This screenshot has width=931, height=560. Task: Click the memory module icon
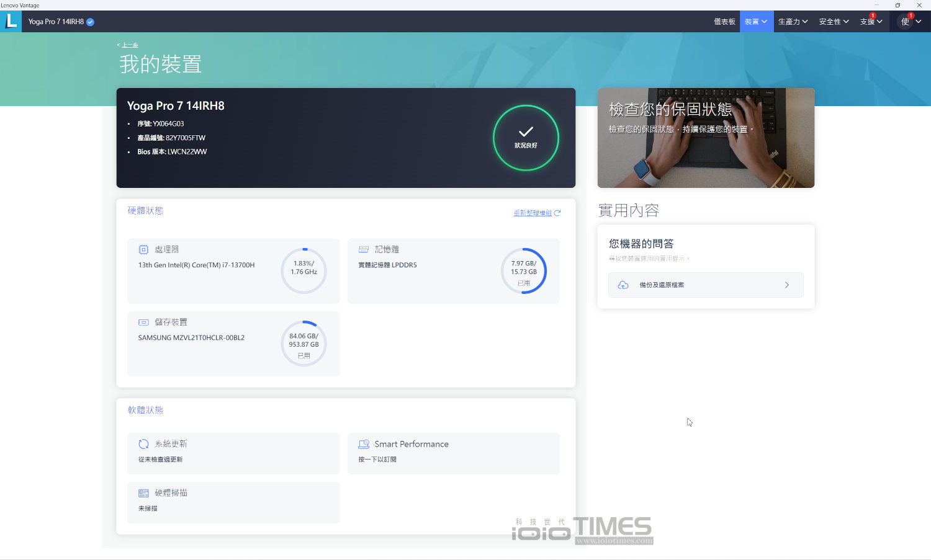click(x=364, y=249)
